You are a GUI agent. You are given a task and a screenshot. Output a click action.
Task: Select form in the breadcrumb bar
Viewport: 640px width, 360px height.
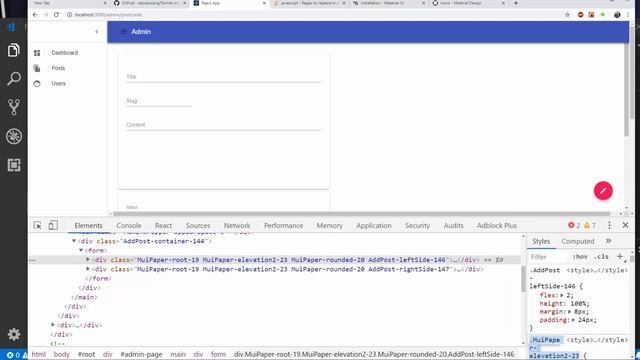click(x=218, y=354)
